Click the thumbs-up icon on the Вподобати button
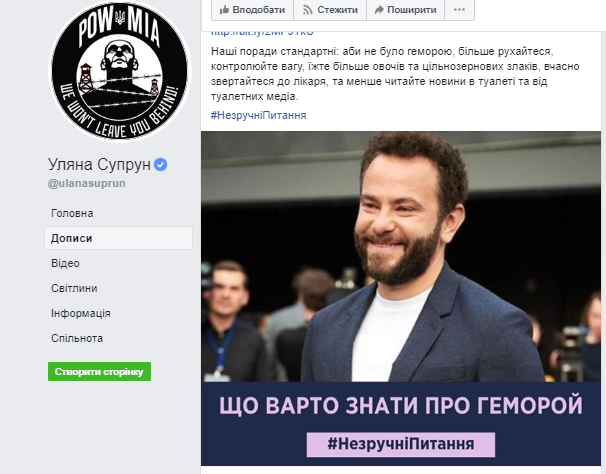The image size is (606, 474). click(224, 10)
